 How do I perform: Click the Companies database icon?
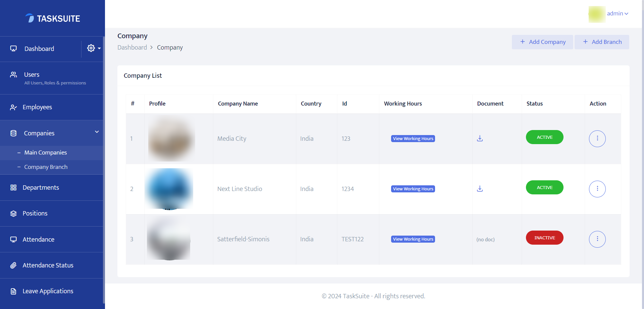13,133
